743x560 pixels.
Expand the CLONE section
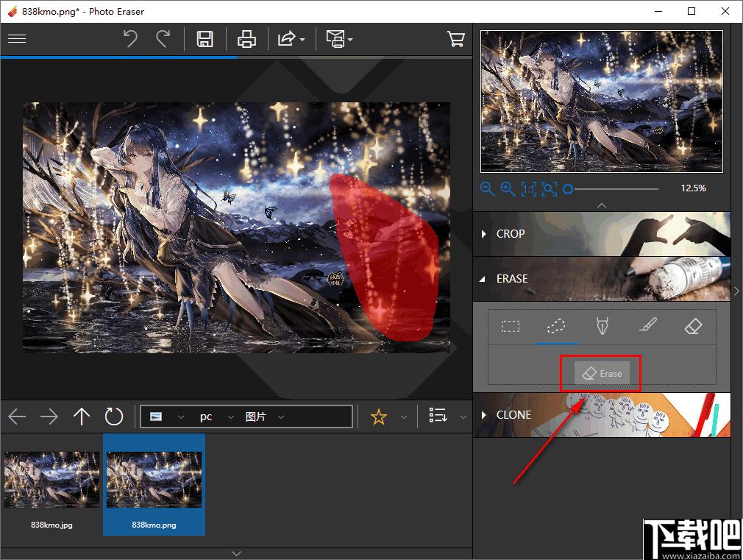602,415
